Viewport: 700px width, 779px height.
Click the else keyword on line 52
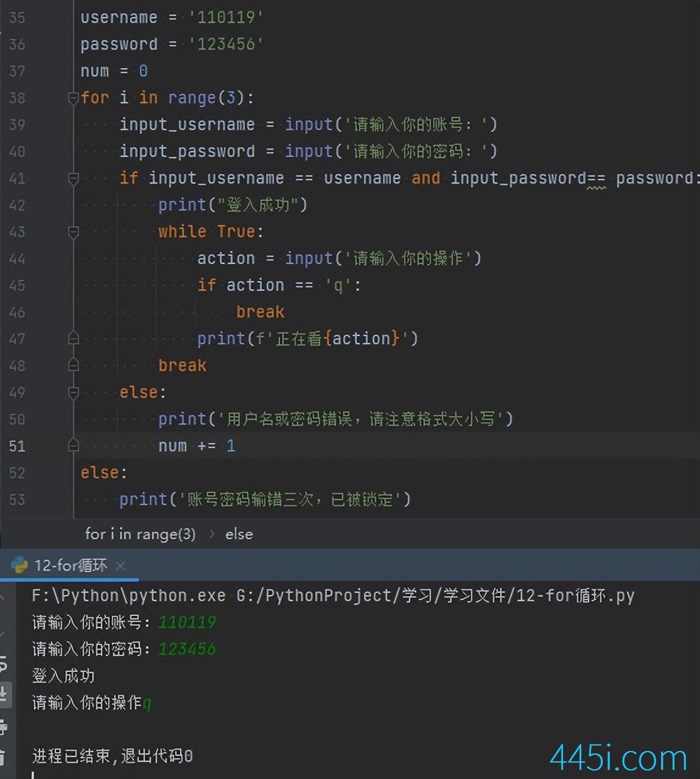click(100, 472)
